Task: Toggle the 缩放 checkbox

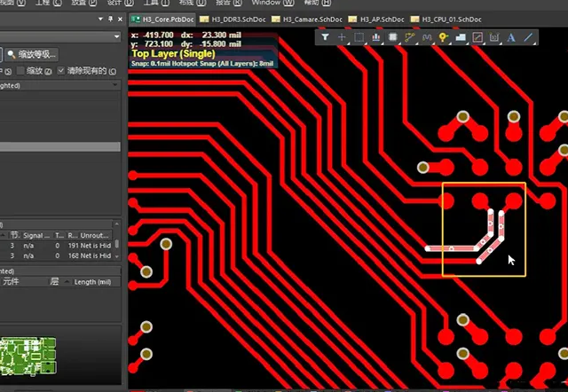Action: 21,70
